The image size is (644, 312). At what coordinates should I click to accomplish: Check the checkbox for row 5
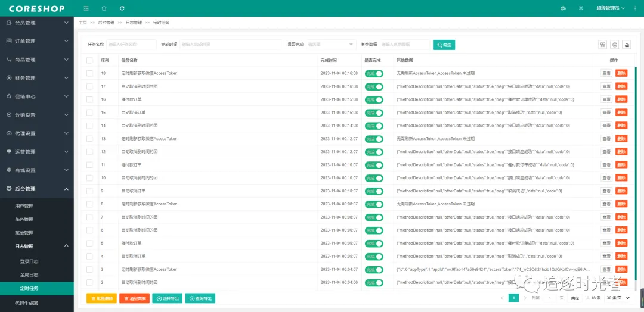89,243
